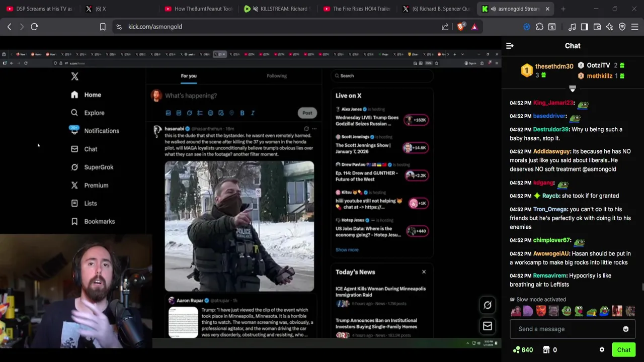Bookmark this page with the bookmark icon
The image size is (644, 362).
pos(103,27)
